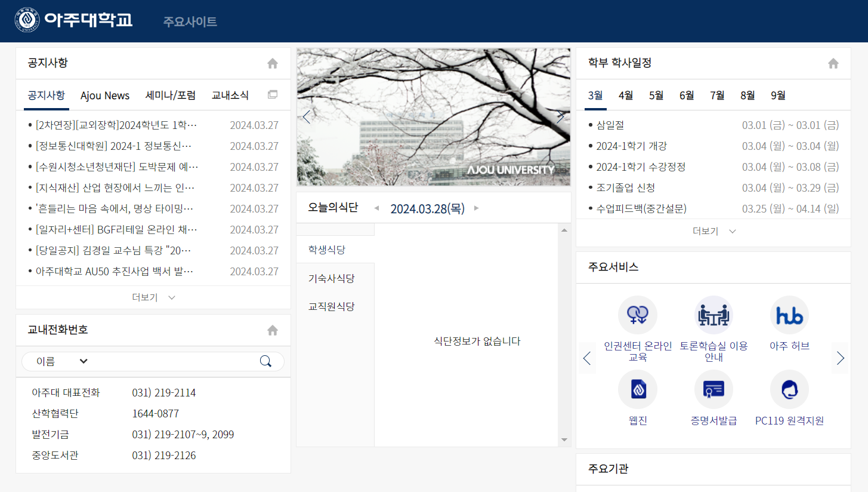868x492 pixels.
Task: Open the 인권센터 온라인 교육 icon
Action: tap(637, 315)
